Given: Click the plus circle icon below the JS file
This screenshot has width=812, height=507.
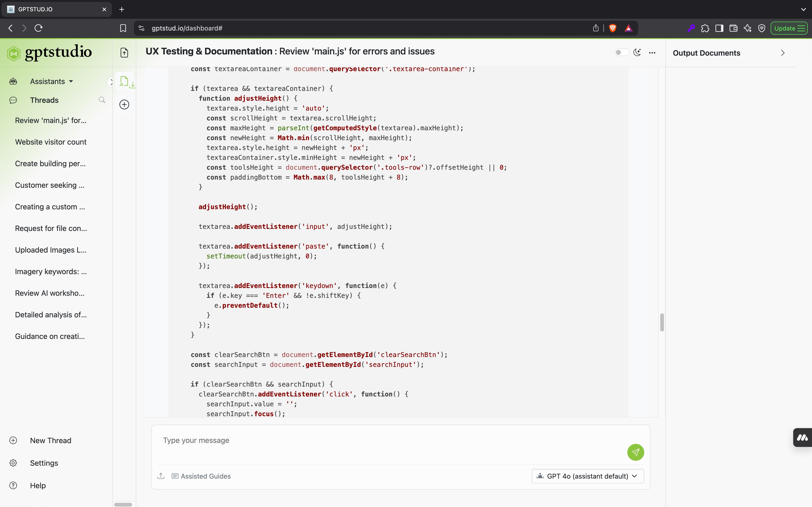Looking at the screenshot, I should coord(124,105).
